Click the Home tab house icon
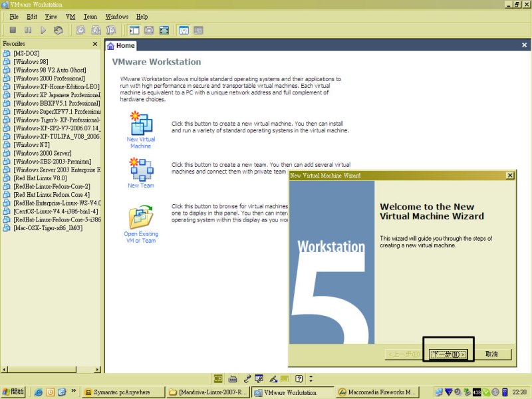The height and width of the screenshot is (399, 532). point(110,46)
